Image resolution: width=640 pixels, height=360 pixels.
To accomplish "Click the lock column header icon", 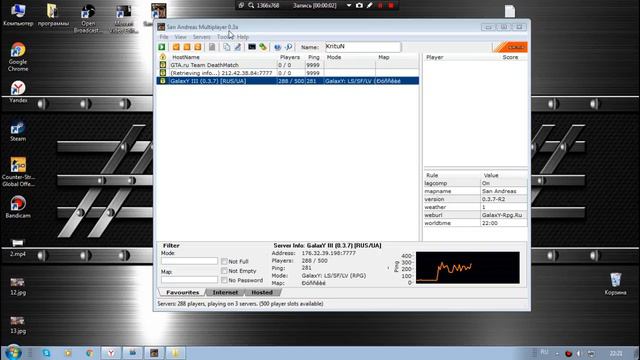I will tap(162, 57).
